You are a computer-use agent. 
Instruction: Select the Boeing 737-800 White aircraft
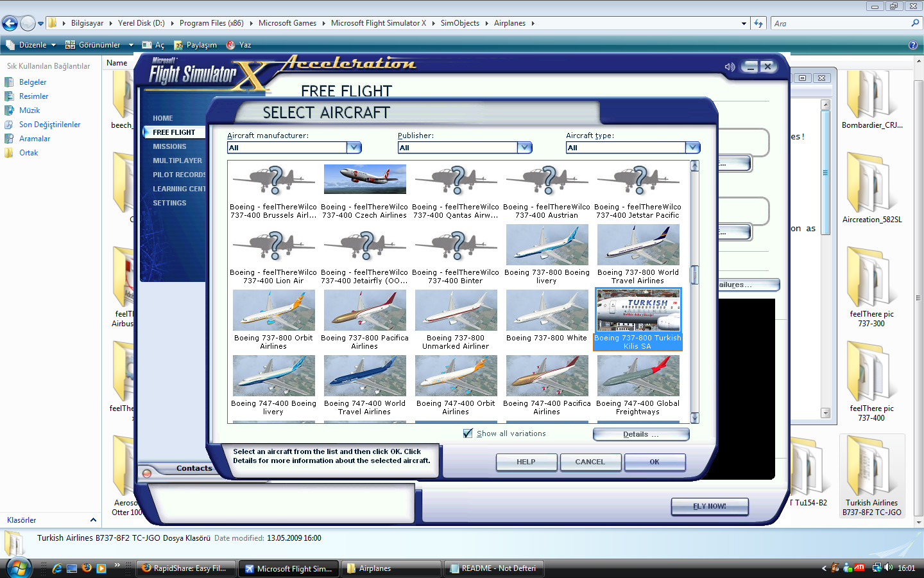pyautogui.click(x=547, y=310)
